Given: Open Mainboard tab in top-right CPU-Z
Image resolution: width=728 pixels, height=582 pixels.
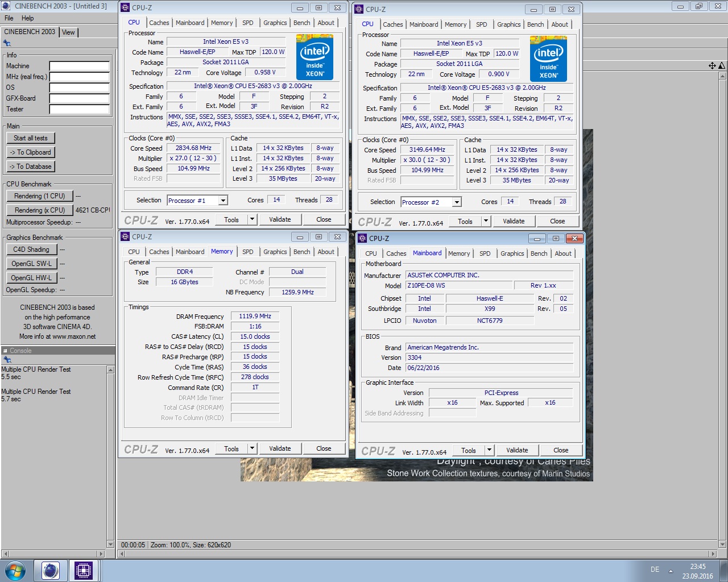Looking at the screenshot, I should click(x=424, y=24).
